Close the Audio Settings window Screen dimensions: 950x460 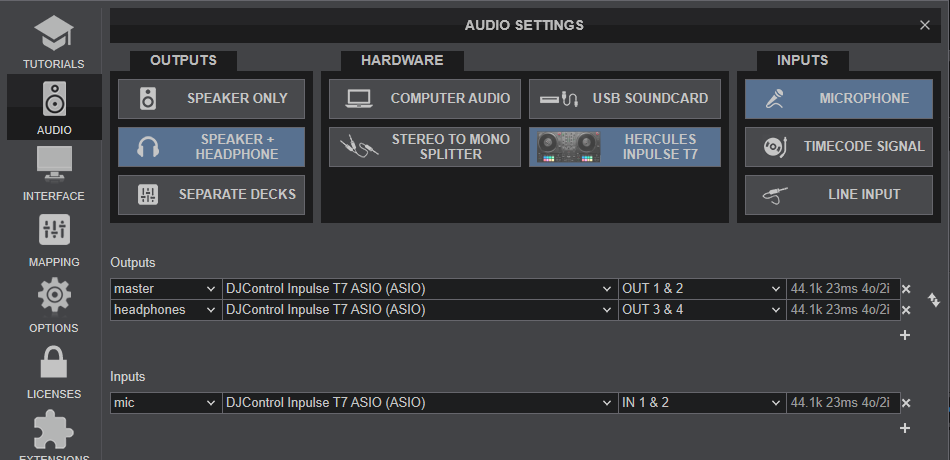click(x=924, y=25)
